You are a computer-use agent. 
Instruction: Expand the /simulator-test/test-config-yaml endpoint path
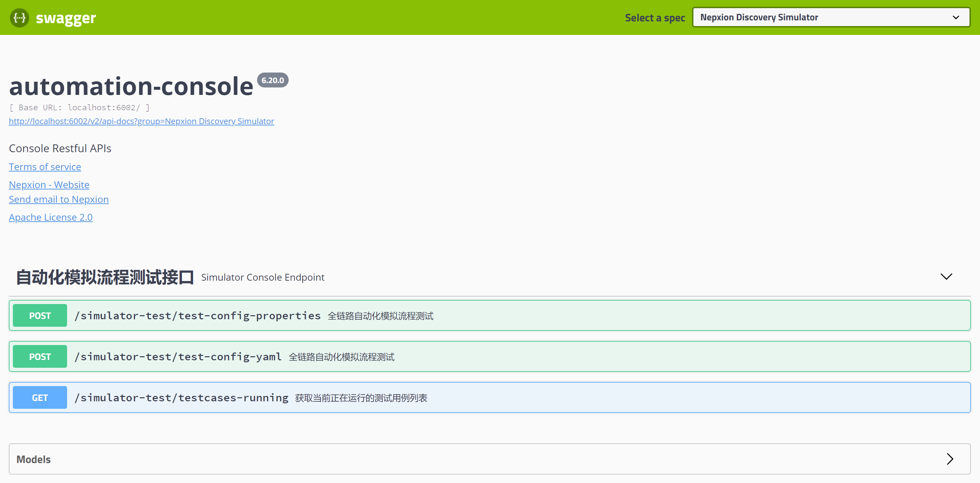click(178, 357)
